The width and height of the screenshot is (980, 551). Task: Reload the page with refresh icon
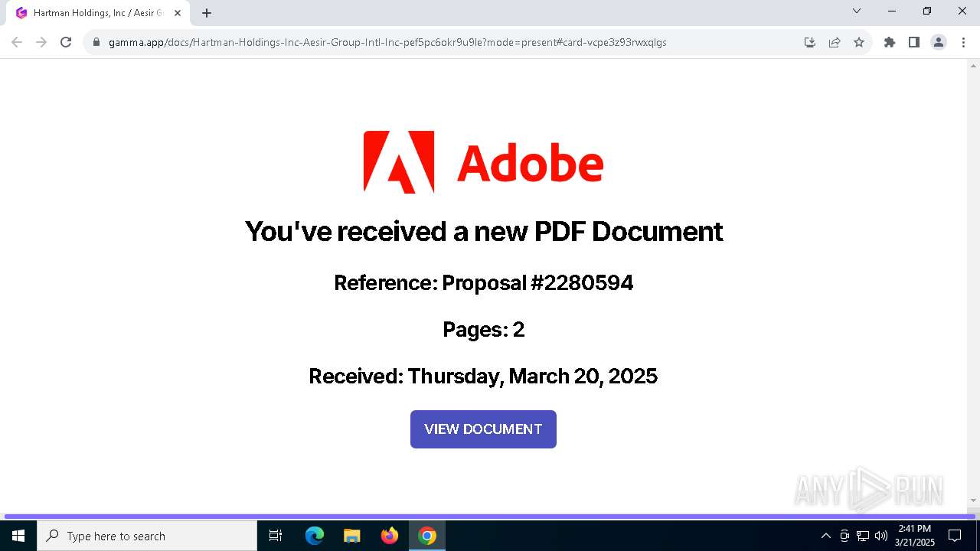pyautogui.click(x=66, y=42)
